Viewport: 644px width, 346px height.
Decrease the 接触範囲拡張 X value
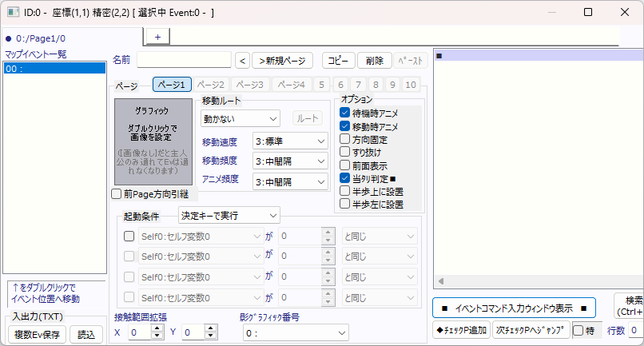(x=157, y=336)
